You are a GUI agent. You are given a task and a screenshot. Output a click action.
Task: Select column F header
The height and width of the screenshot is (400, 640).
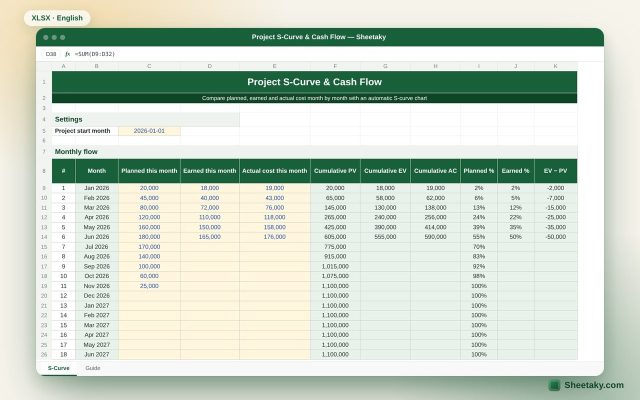pos(335,66)
